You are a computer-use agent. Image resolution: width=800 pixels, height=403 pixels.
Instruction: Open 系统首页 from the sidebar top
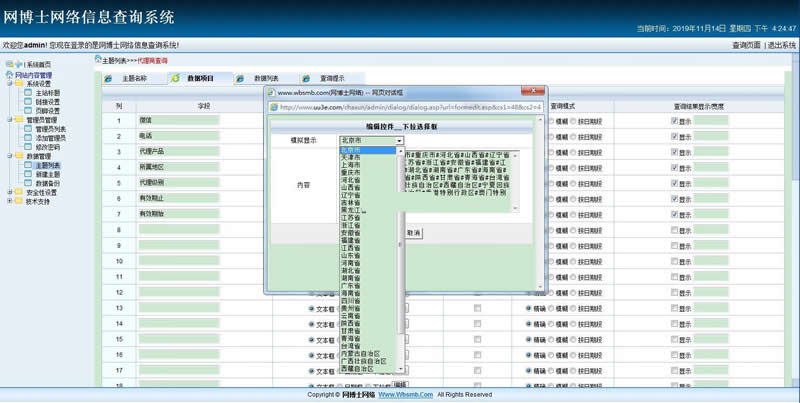(38, 65)
